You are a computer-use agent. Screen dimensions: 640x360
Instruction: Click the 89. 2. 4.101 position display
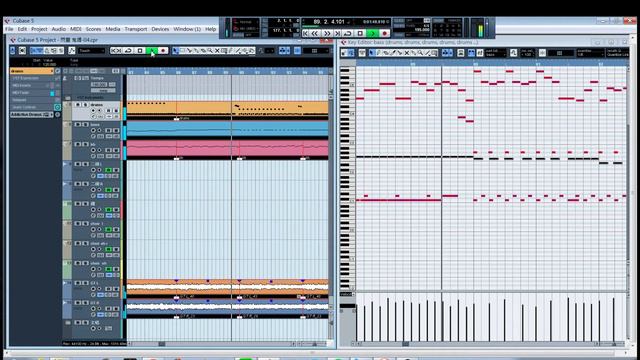tap(329, 22)
